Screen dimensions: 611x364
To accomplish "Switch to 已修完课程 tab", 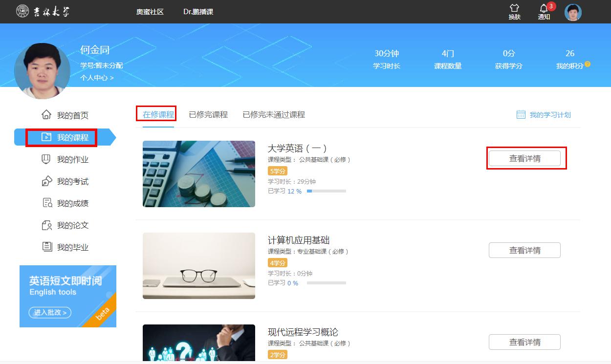I will click(x=208, y=115).
